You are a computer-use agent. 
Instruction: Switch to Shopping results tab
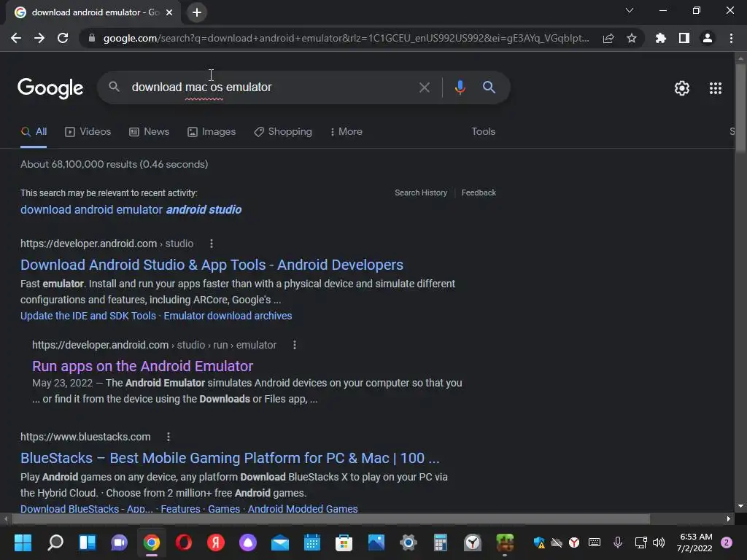point(283,132)
